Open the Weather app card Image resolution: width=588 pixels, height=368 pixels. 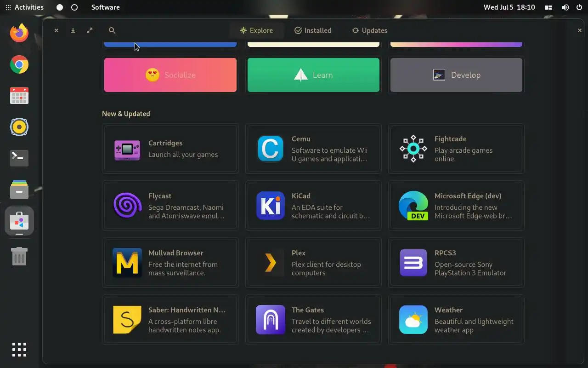(456, 320)
